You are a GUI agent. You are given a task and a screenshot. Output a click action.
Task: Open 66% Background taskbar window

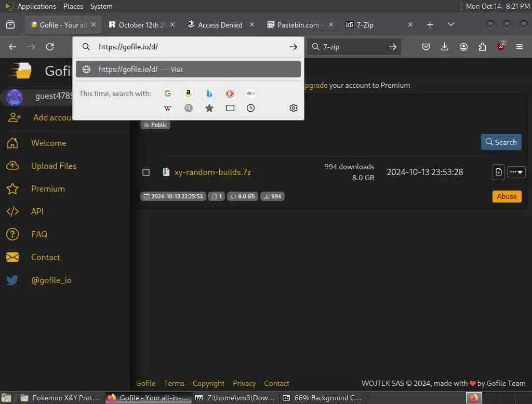point(322,398)
